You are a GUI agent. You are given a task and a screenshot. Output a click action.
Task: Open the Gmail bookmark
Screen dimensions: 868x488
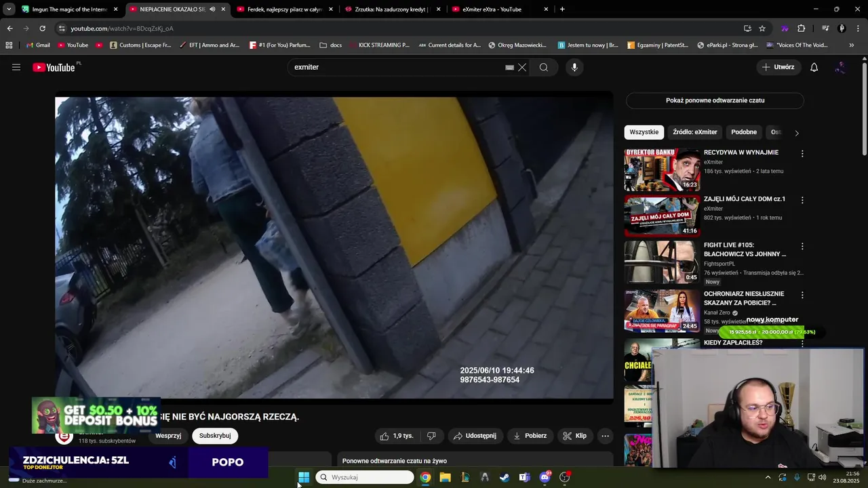tap(37, 45)
